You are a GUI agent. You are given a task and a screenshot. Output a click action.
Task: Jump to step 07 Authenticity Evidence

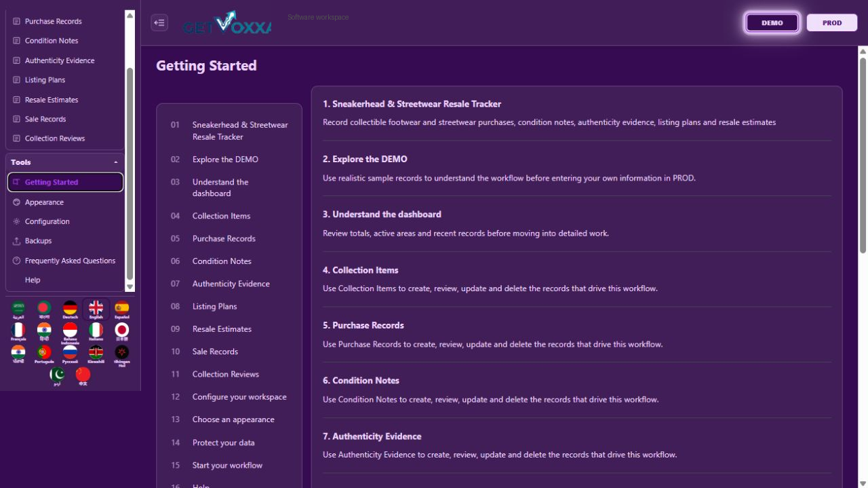(x=229, y=284)
